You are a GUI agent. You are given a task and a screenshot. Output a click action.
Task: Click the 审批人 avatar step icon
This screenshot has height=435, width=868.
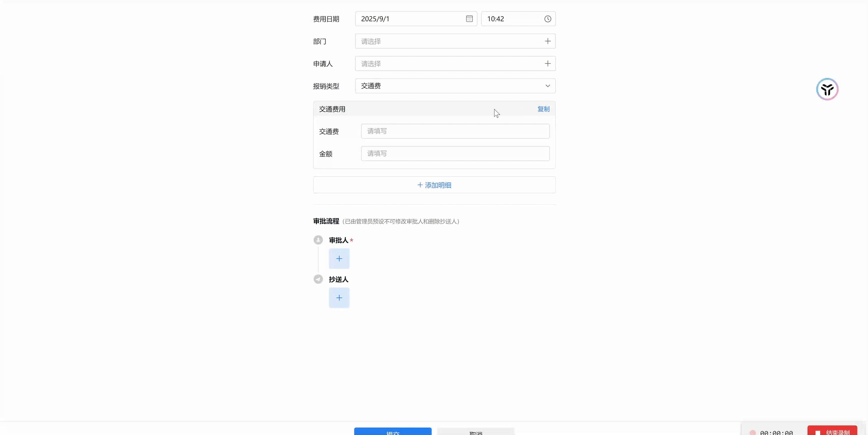318,240
